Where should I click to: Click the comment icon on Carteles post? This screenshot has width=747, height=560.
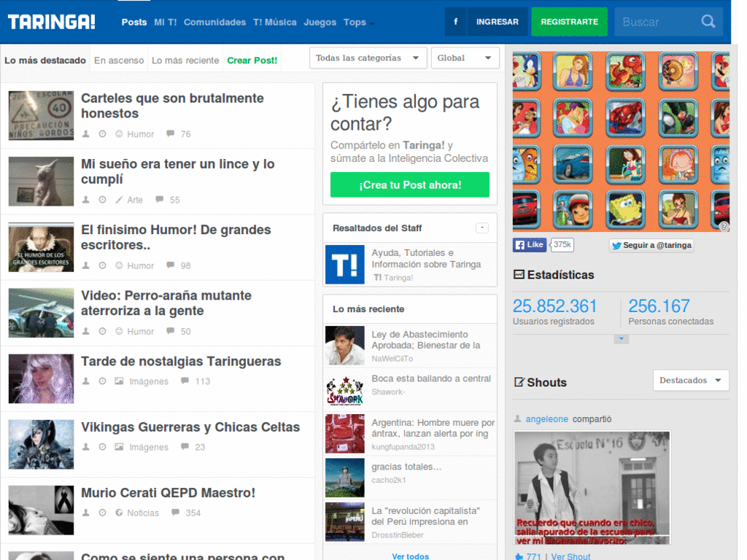tap(170, 133)
